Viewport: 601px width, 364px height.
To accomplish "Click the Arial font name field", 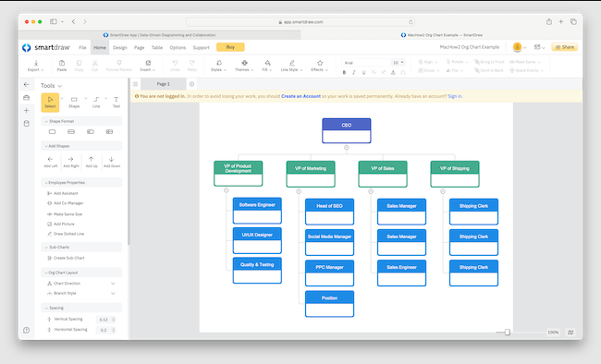I will 366,63.
